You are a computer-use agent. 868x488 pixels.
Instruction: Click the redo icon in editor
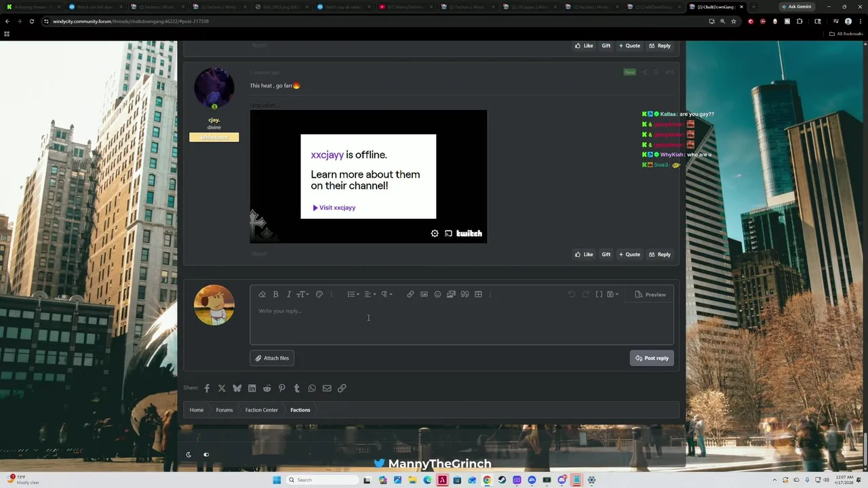point(585,294)
